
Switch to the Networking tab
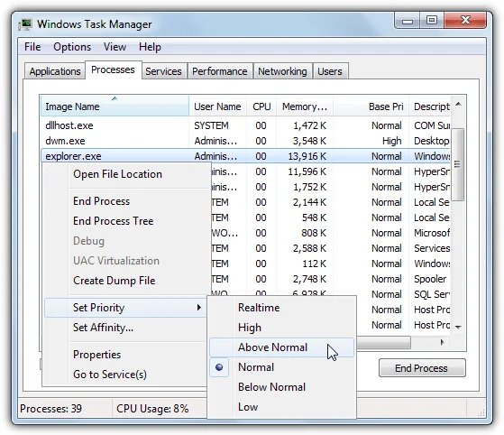pos(282,71)
